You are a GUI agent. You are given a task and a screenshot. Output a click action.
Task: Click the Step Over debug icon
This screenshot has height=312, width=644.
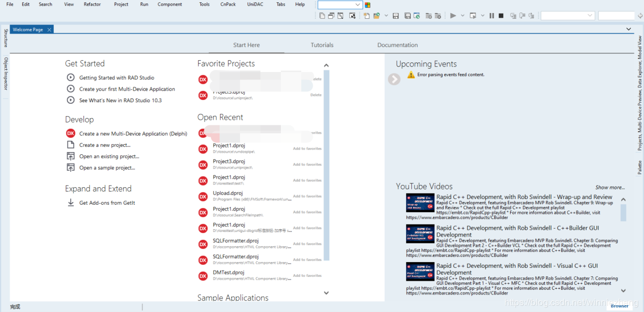tap(523, 16)
